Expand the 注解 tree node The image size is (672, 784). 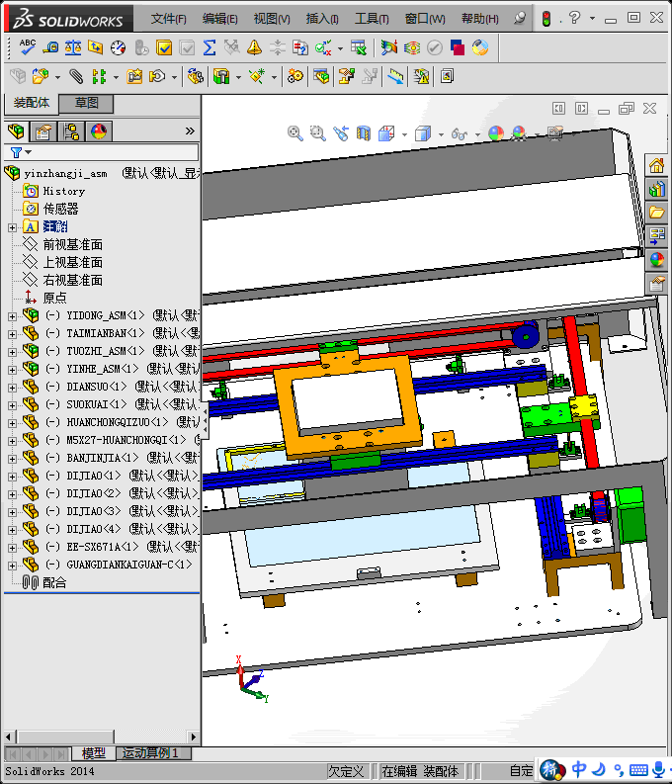click(x=12, y=227)
